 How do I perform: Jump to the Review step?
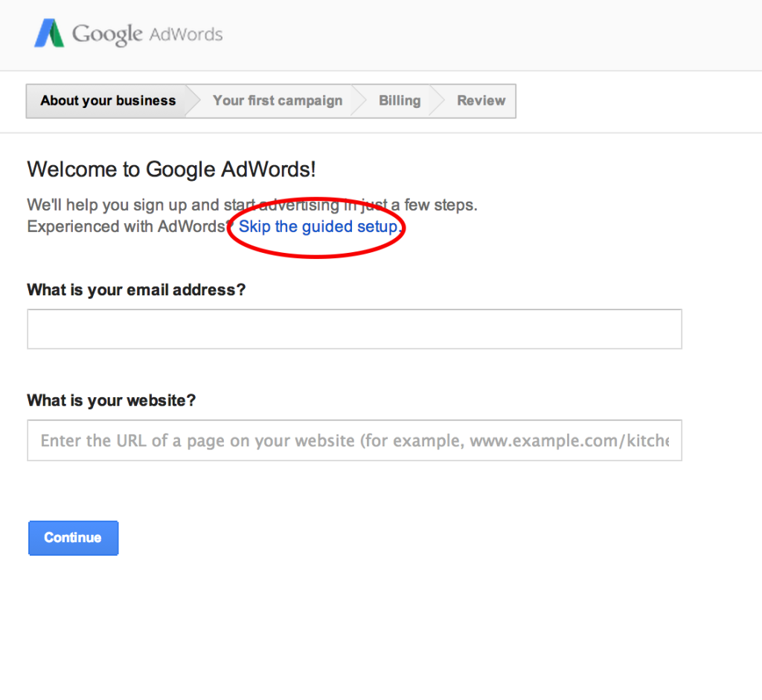click(481, 100)
